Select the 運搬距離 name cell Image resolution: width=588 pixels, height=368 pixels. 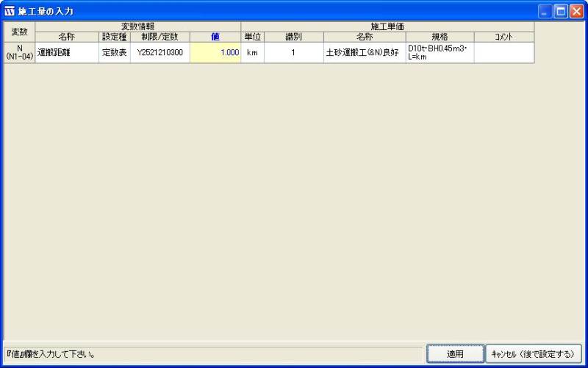click(x=67, y=53)
